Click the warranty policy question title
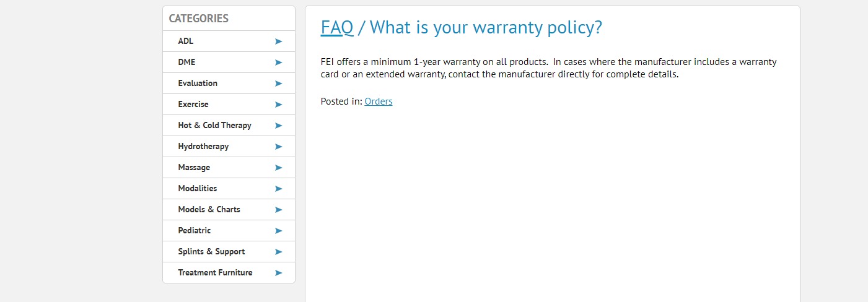 coord(486,28)
